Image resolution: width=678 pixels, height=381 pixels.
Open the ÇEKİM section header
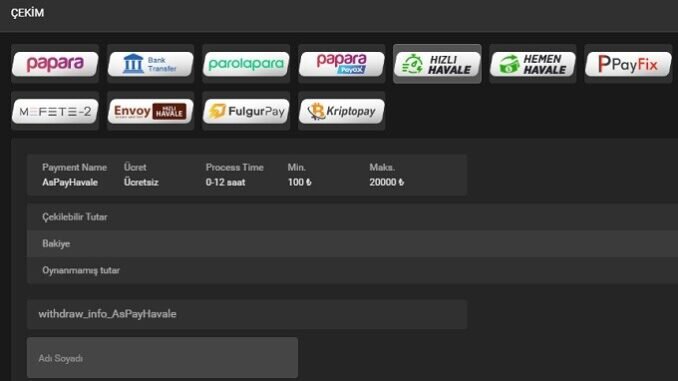pyautogui.click(x=27, y=13)
